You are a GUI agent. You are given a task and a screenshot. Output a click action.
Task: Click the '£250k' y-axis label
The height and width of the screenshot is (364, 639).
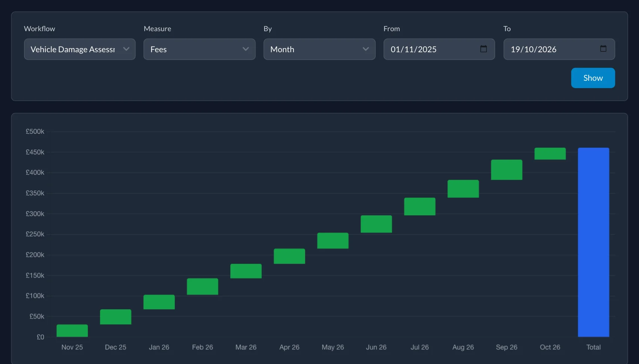click(x=35, y=234)
